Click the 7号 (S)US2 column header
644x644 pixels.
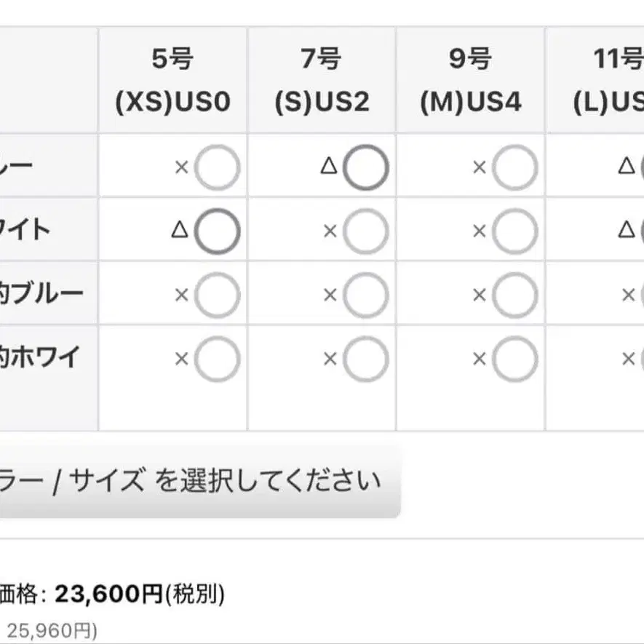pyautogui.click(x=322, y=80)
